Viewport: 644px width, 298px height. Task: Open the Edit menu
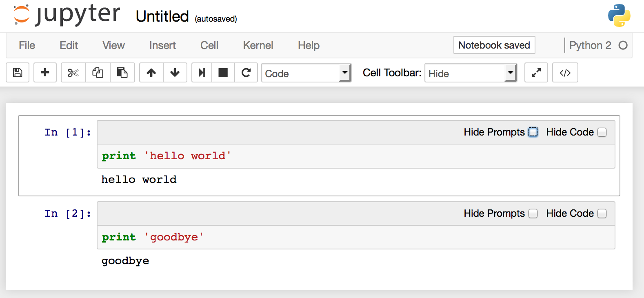pyautogui.click(x=69, y=45)
